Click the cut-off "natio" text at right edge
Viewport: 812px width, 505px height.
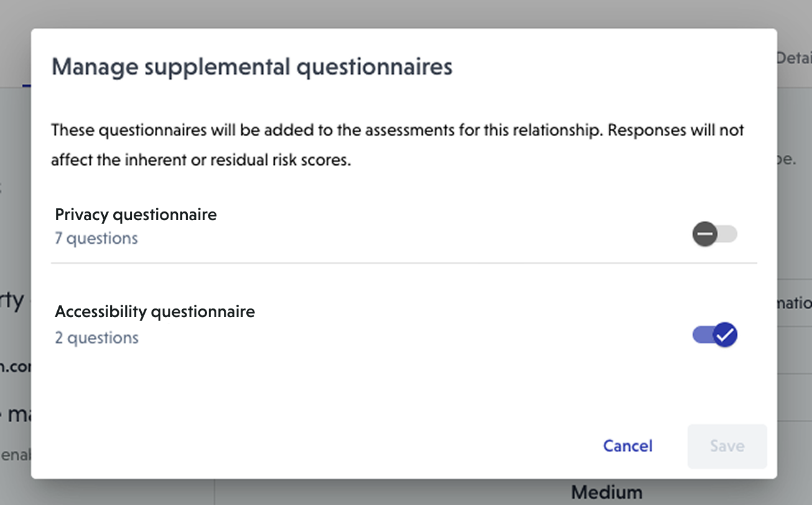tap(794, 303)
